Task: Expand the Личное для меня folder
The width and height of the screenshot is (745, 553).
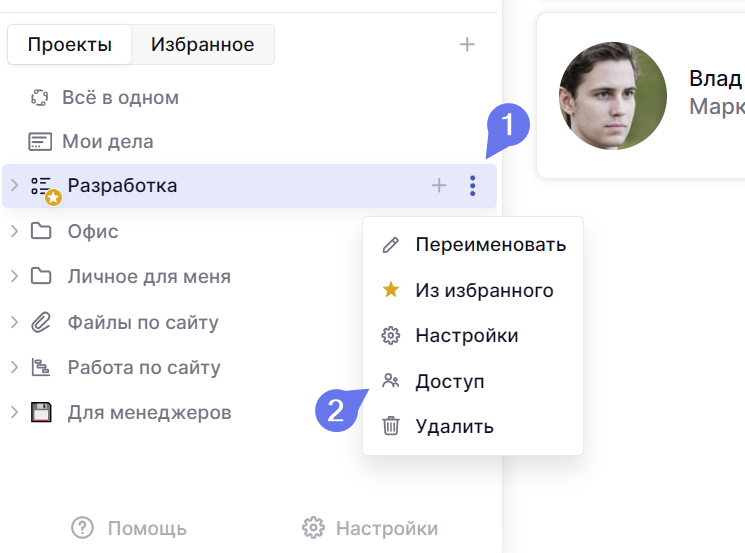Action: (x=14, y=277)
